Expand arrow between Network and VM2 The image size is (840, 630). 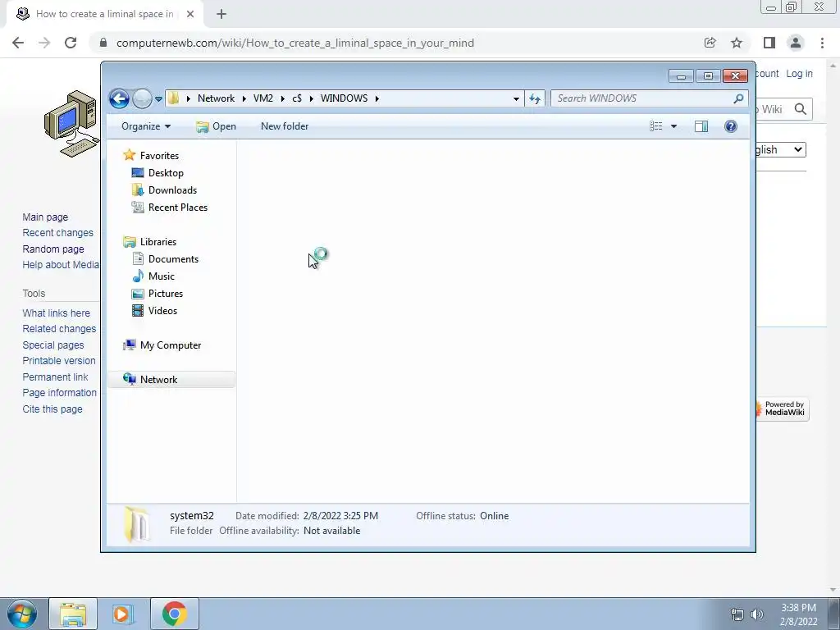[x=244, y=98]
